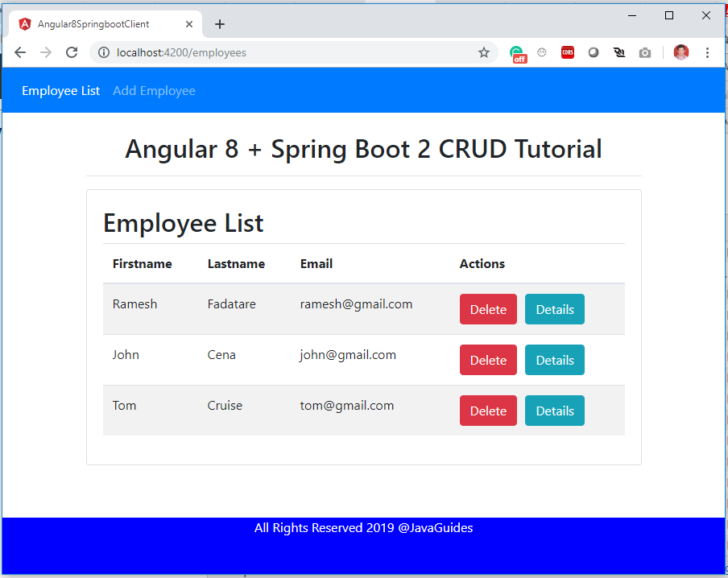Click the camera screenshot extension icon
Image resolution: width=728 pixels, height=578 pixels.
click(645, 53)
